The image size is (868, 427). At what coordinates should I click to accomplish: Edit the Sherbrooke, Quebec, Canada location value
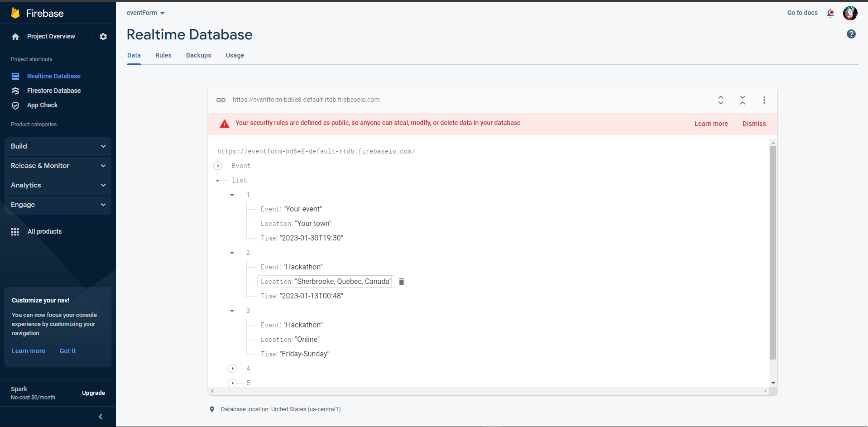tap(344, 282)
